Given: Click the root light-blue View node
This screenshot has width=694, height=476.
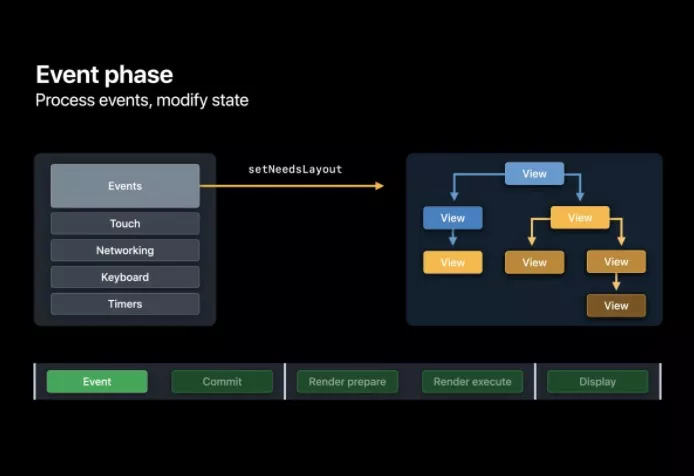Looking at the screenshot, I should (535, 174).
